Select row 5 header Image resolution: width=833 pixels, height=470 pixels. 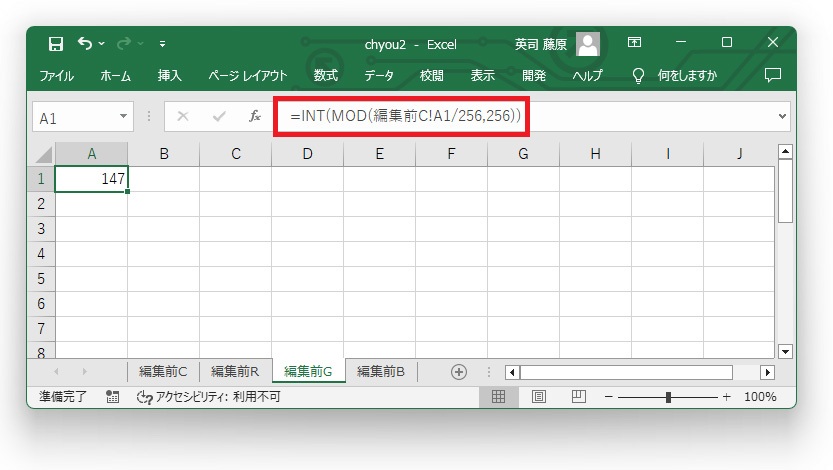[x=41, y=279]
